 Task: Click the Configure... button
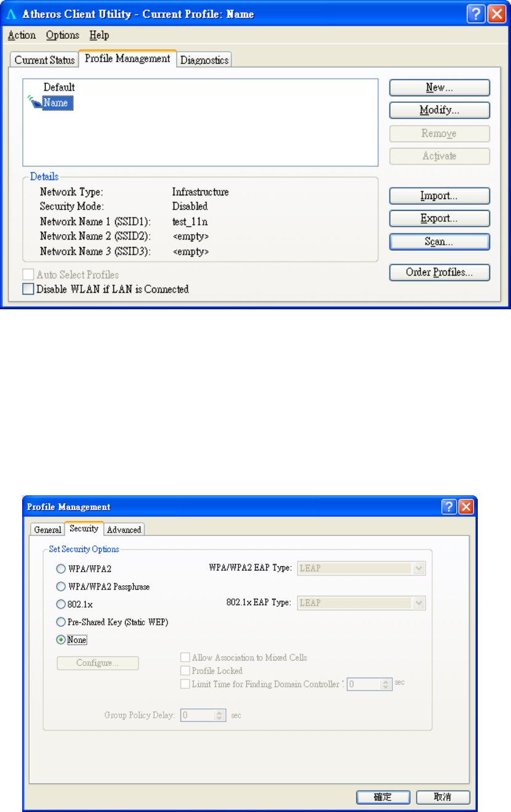pyautogui.click(x=98, y=663)
